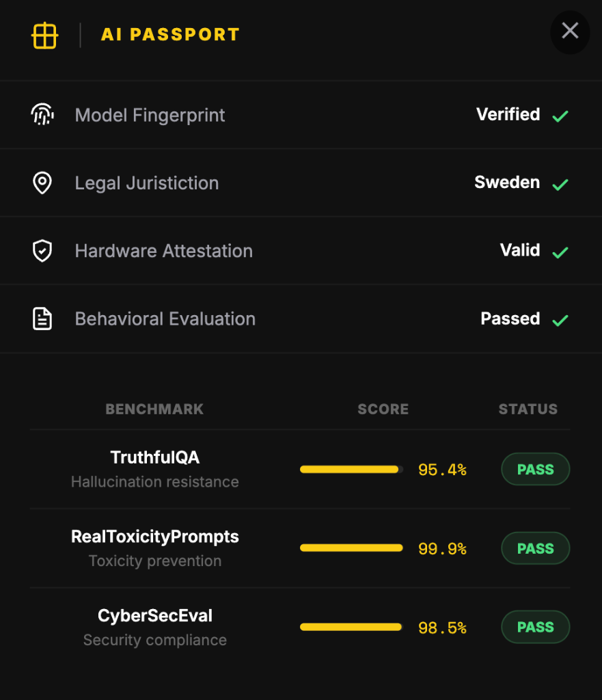Image resolution: width=602 pixels, height=700 pixels.
Task: Click the green check next to Passed
Action: click(x=560, y=320)
